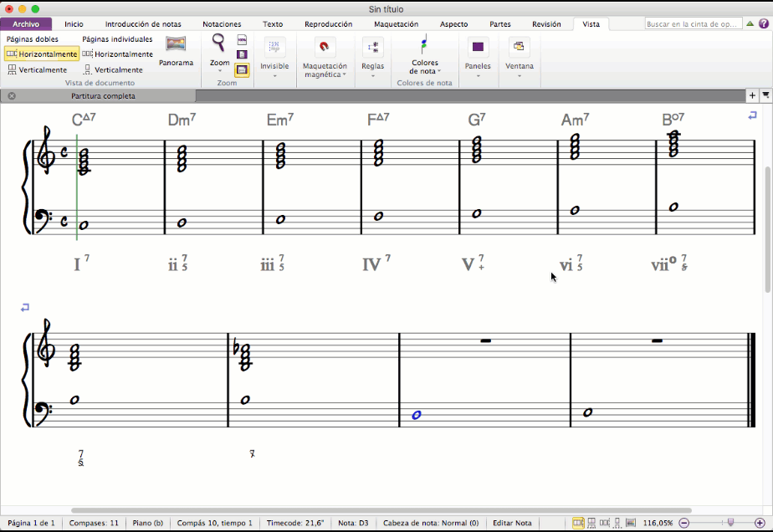Choose the fit whole page zoom icon

tap(242, 54)
